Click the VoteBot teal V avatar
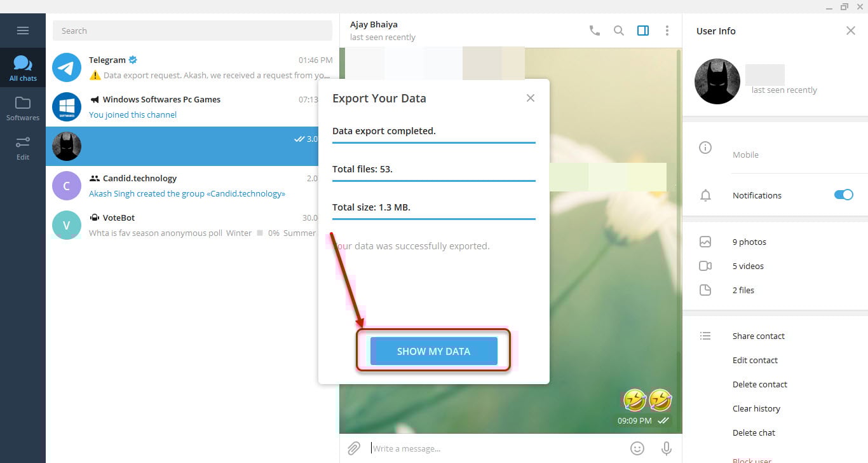868x463 pixels. pos(67,225)
